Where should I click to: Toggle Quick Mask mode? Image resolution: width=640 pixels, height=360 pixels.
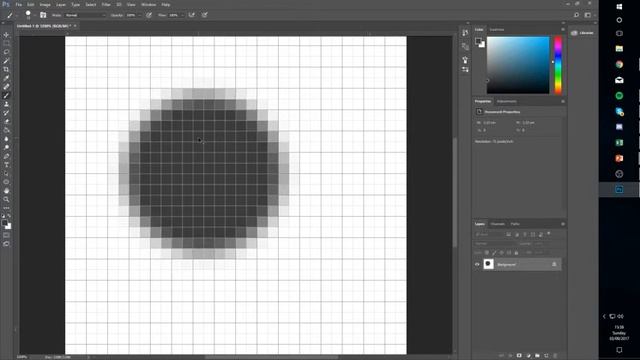6,235
